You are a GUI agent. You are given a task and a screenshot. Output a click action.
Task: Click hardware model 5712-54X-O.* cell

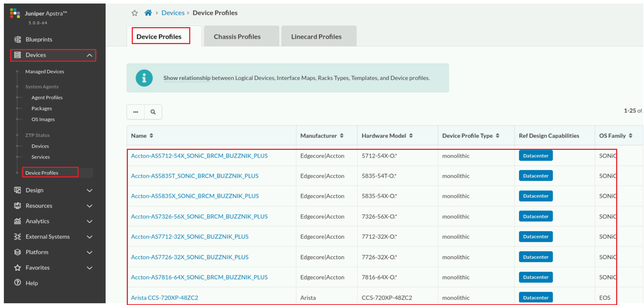tap(379, 156)
